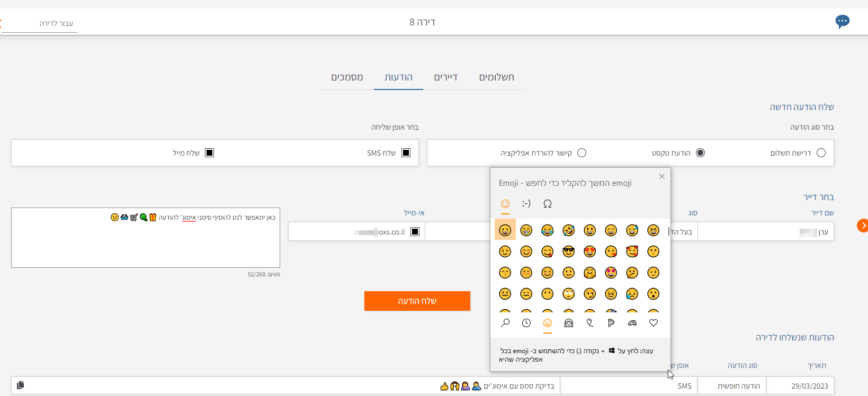This screenshot has height=396, width=868.
Task: Select the דרישת תשלום radio option
Action: 821,153
